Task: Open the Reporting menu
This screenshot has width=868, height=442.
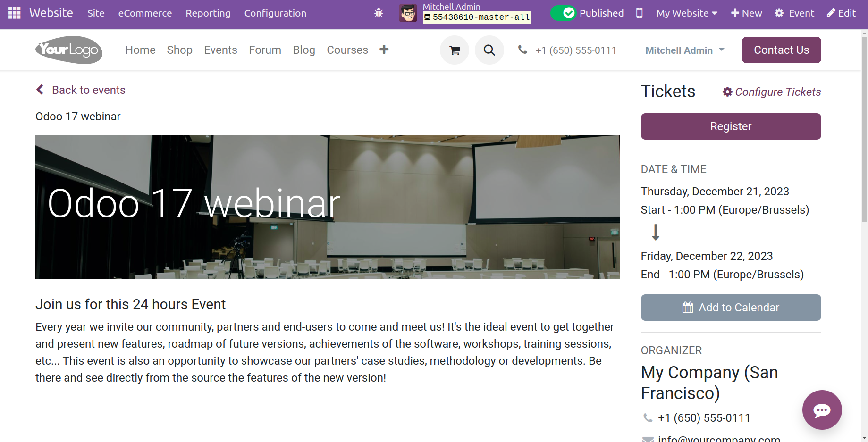Action: [x=208, y=13]
